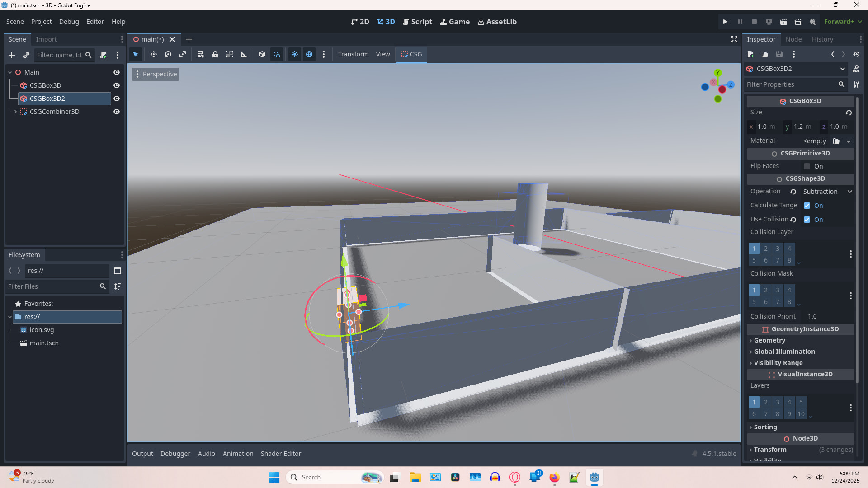Viewport: 868px width, 488px height.
Task: Click the Add child node plus icon
Action: pos(12,55)
